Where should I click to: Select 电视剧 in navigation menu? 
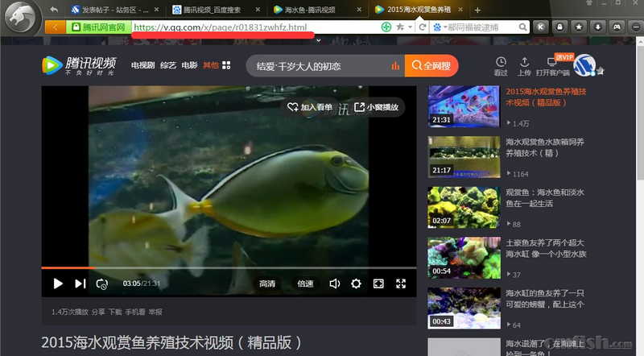pos(142,65)
